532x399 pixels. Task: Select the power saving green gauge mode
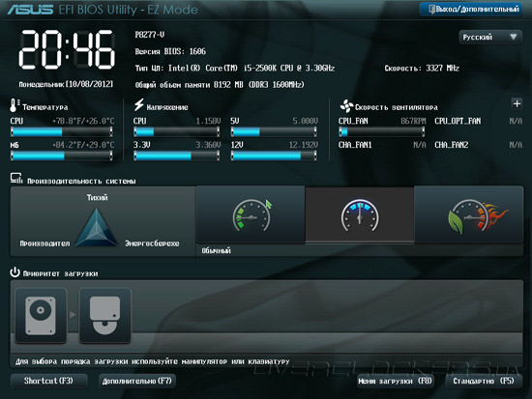pyautogui.click(x=251, y=214)
